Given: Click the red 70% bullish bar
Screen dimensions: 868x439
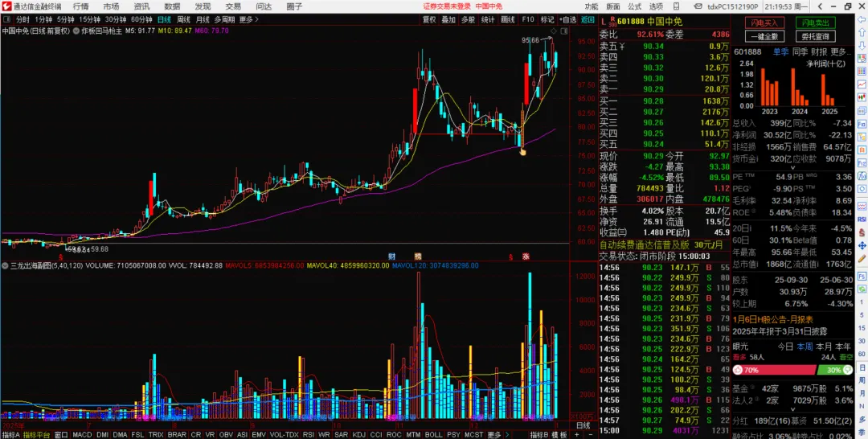Looking at the screenshot, I should point(774,370).
